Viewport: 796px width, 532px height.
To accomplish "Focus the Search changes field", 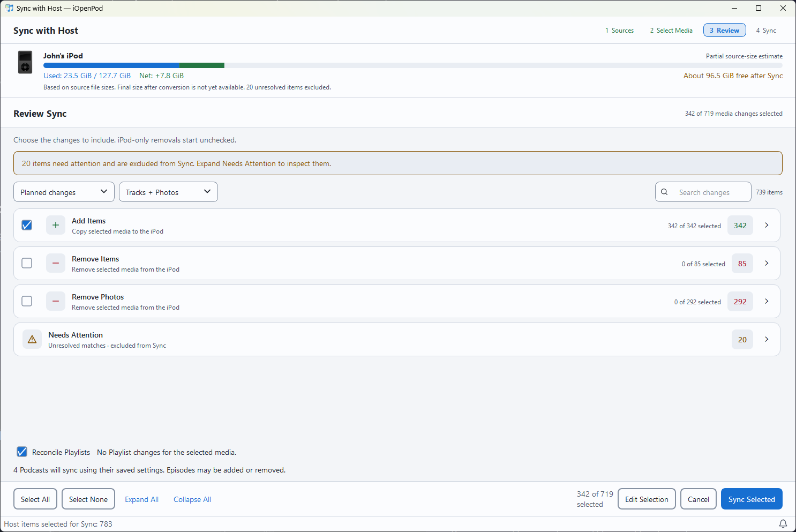I will coord(703,192).
